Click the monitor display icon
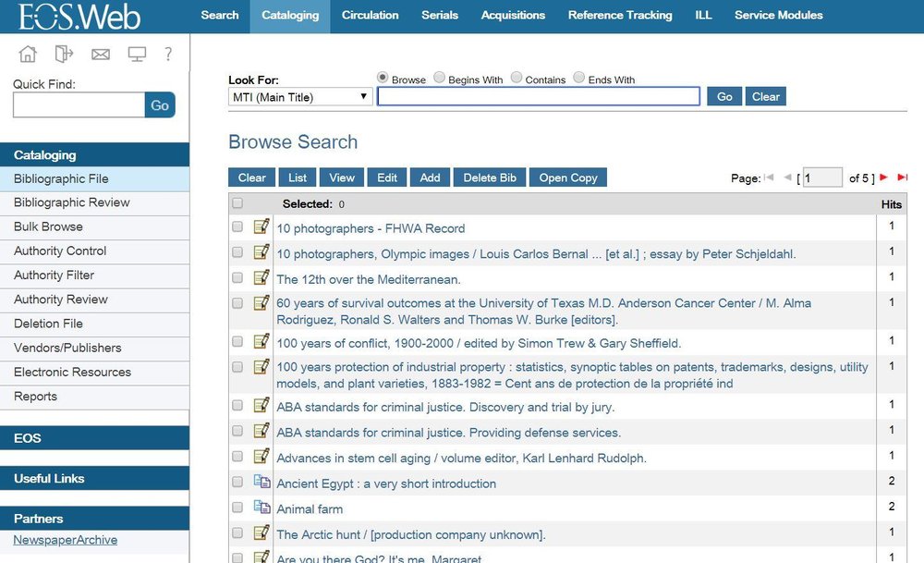 click(x=137, y=54)
